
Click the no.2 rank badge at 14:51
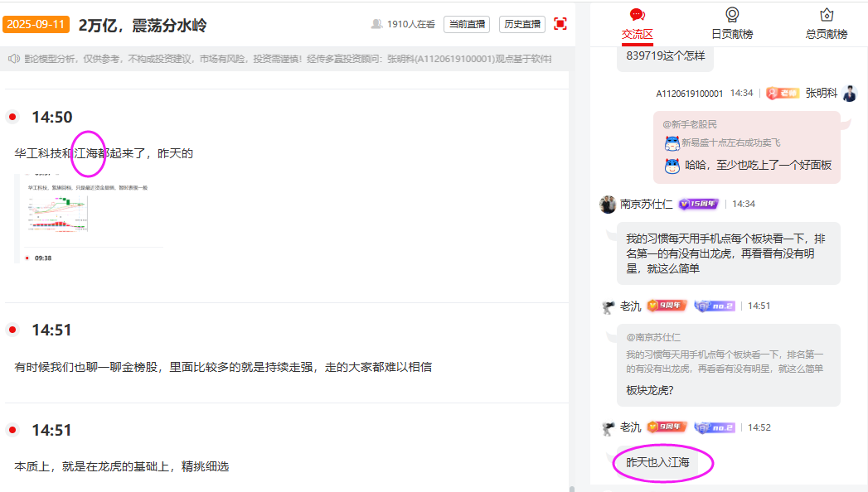(714, 306)
